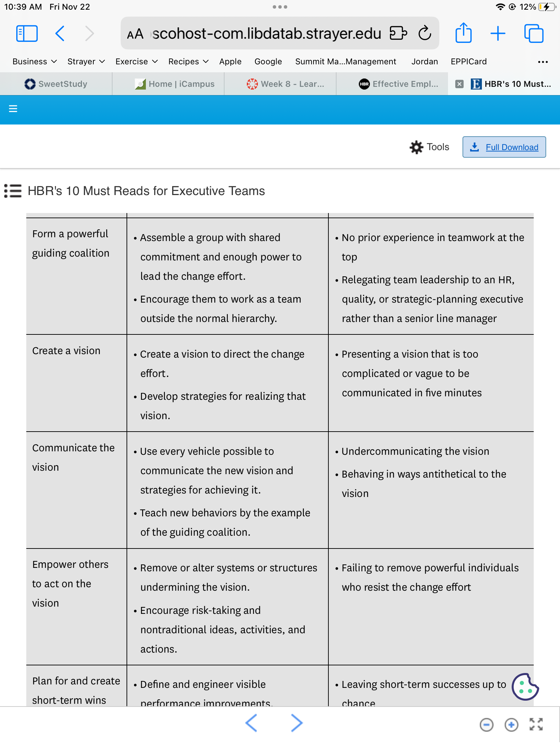Tap the Safari share icon
The width and height of the screenshot is (560, 747).
point(463,33)
